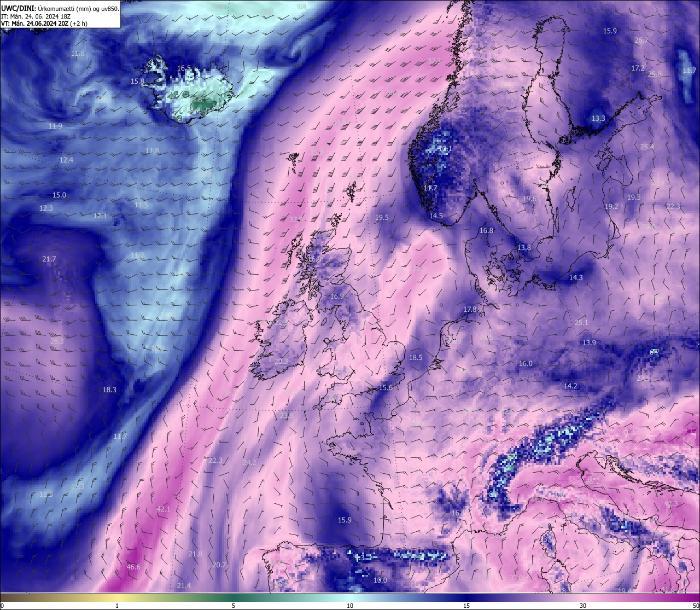Screen dimensions: 700x610
Task: Click the 25.1 value on the map
Action: click(x=581, y=322)
